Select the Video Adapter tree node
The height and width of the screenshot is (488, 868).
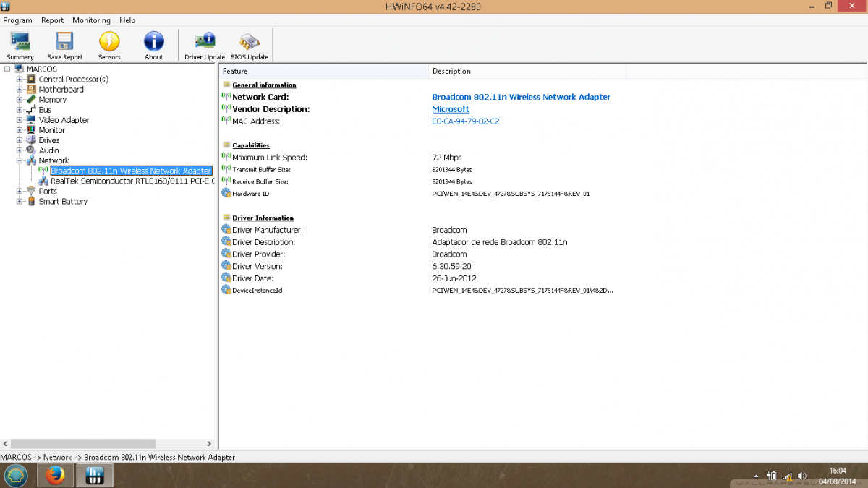coord(64,120)
